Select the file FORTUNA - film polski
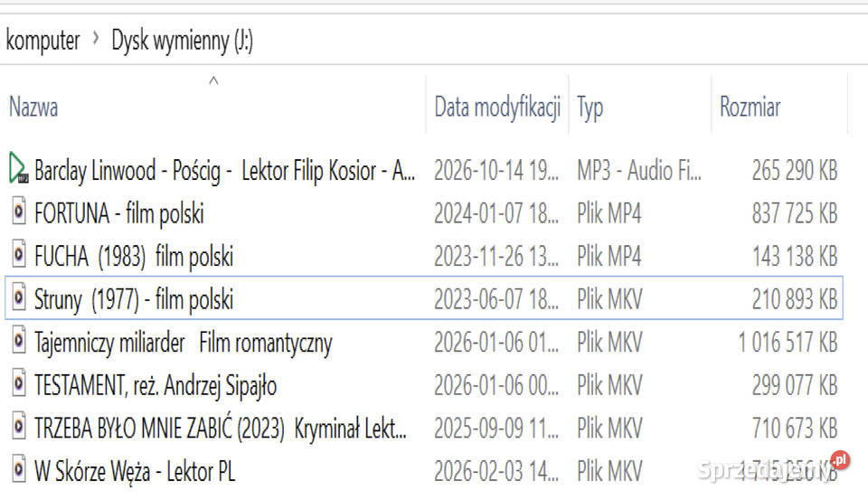This screenshot has width=868, height=500. (119, 213)
